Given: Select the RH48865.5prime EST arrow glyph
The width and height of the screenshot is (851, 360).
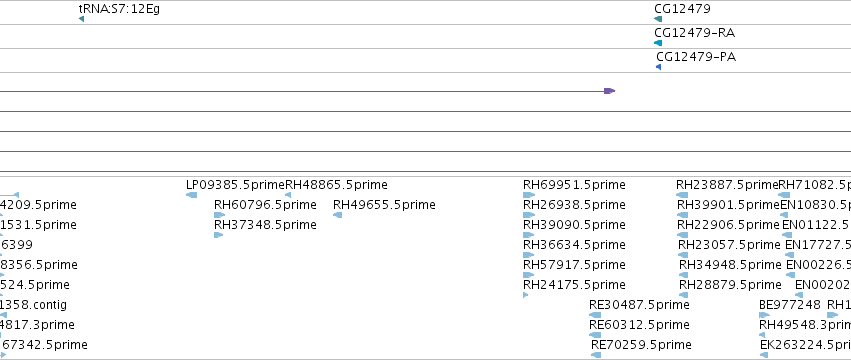Looking at the screenshot, I should point(288,195).
